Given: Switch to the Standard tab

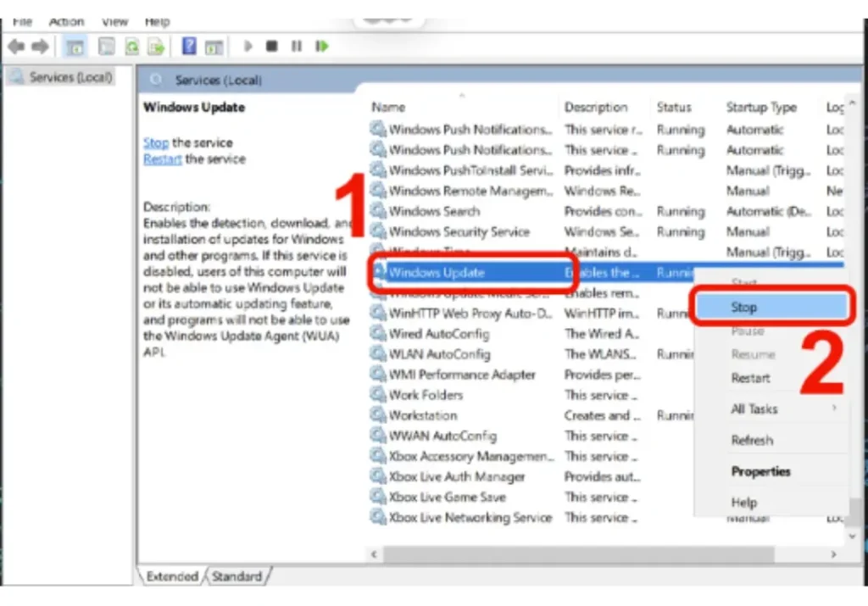Looking at the screenshot, I should pos(237,576).
